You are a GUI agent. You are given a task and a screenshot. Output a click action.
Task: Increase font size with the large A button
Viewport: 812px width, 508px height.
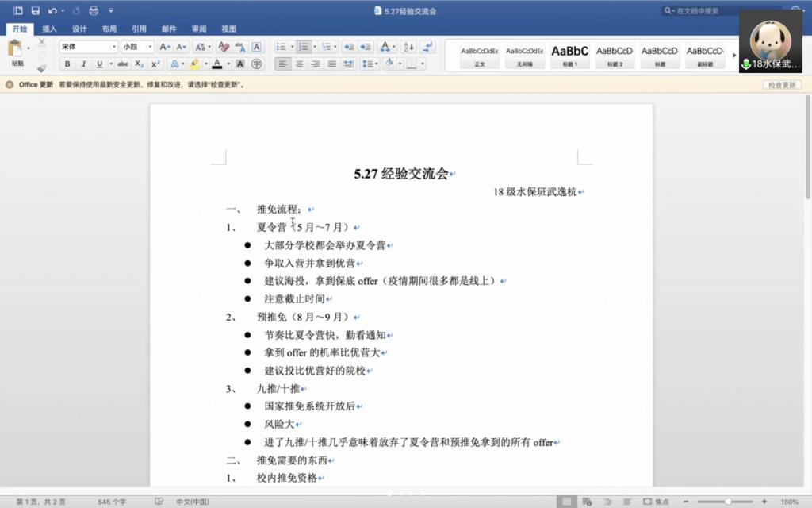click(164, 47)
